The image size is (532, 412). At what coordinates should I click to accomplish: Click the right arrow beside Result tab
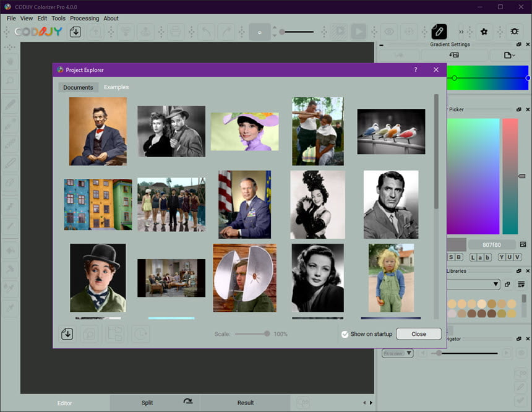tap(371, 403)
